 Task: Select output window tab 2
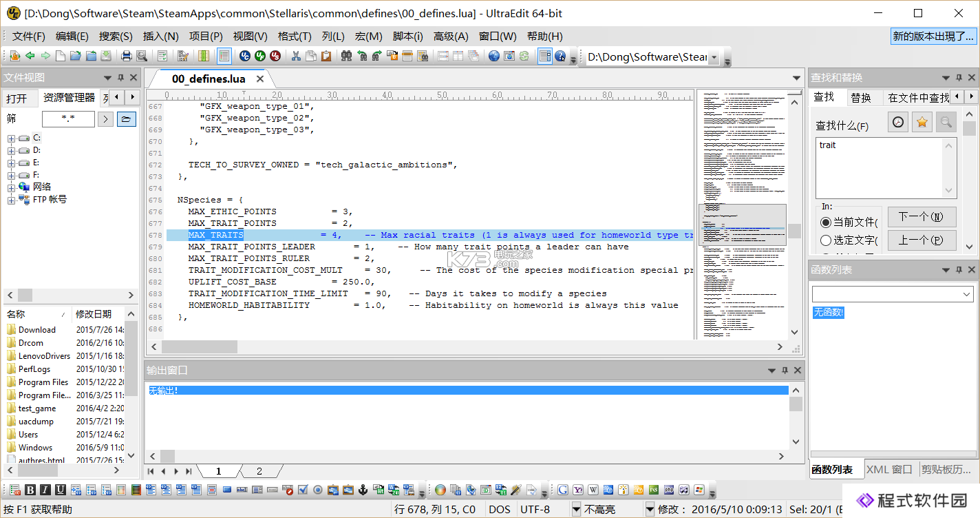(x=259, y=471)
